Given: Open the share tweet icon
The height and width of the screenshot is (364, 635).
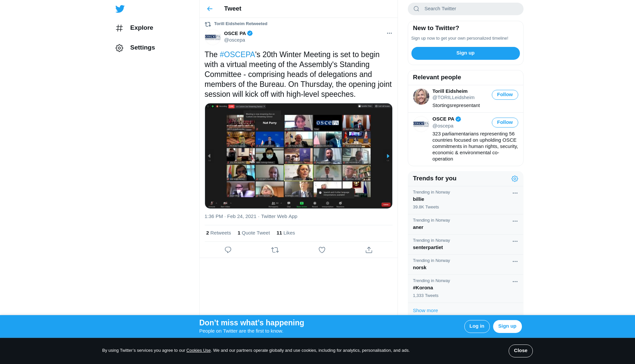Looking at the screenshot, I should (x=369, y=250).
